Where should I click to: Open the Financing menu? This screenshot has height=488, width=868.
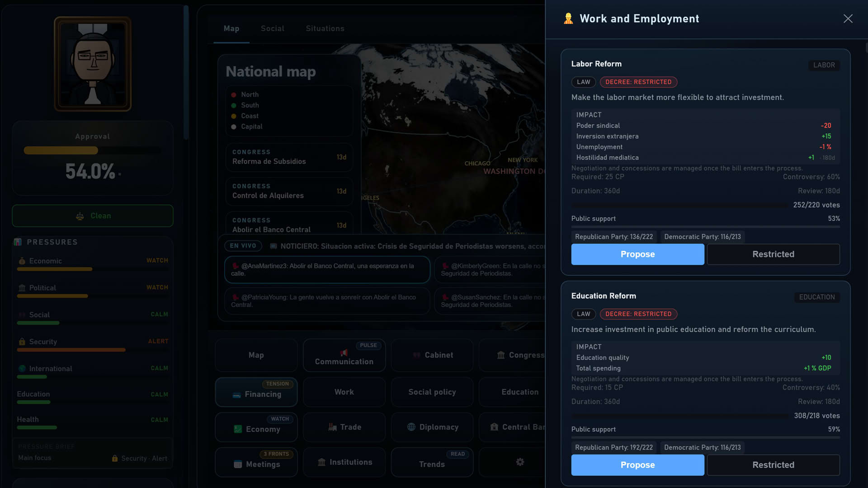coord(256,392)
